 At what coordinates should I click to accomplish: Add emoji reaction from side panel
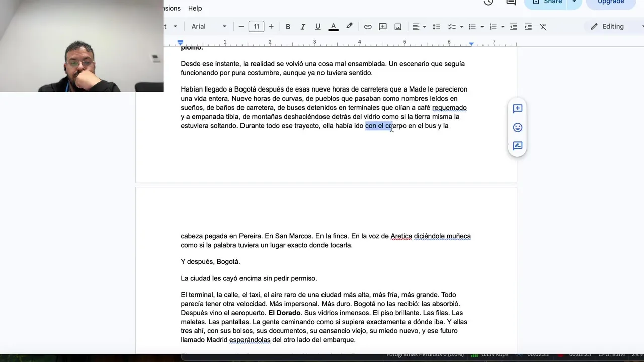517,127
